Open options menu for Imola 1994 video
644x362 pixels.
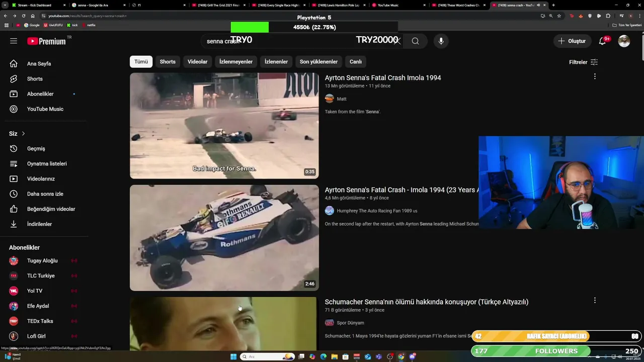click(595, 76)
